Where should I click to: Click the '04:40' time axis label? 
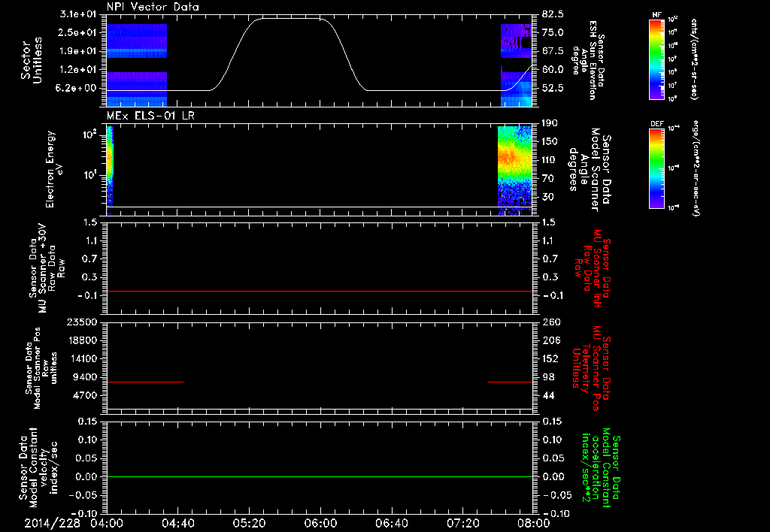click(177, 523)
